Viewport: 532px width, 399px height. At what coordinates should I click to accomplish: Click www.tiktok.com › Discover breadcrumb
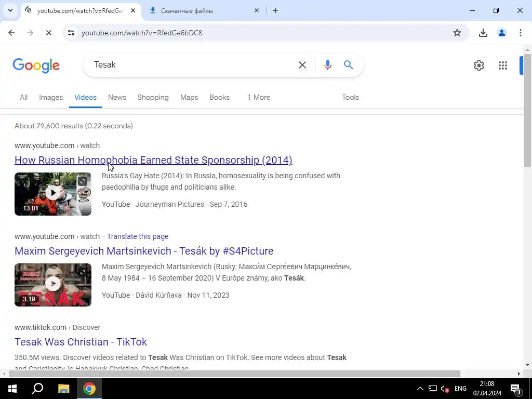click(x=57, y=327)
